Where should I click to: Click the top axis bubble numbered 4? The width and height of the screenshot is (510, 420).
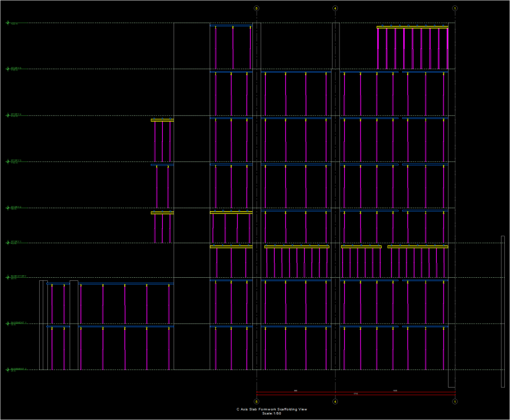point(335,8)
